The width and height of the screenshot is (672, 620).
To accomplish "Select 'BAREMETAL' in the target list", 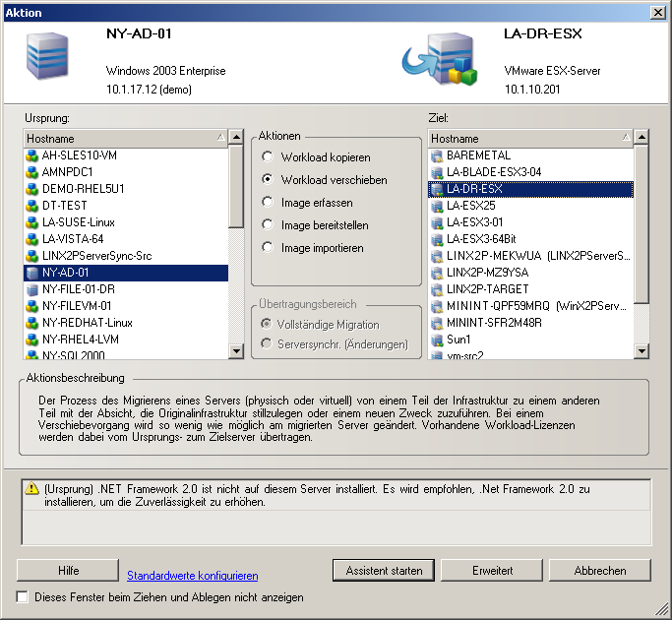I will [530, 155].
